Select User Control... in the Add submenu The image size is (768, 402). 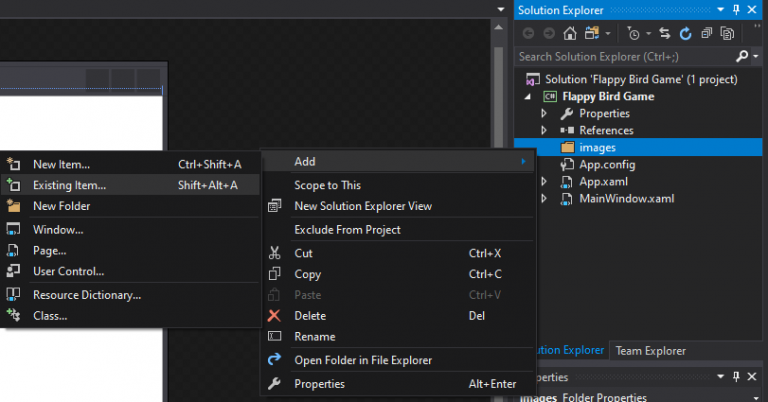(130, 271)
